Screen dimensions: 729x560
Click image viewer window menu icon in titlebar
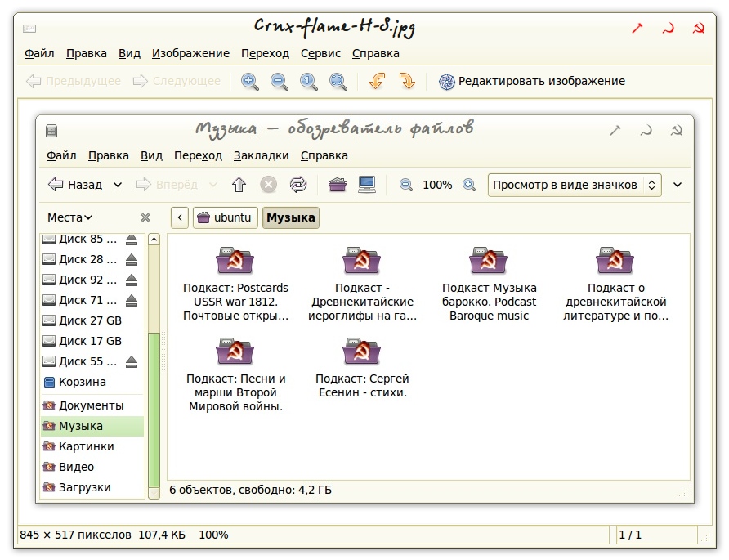(29, 29)
